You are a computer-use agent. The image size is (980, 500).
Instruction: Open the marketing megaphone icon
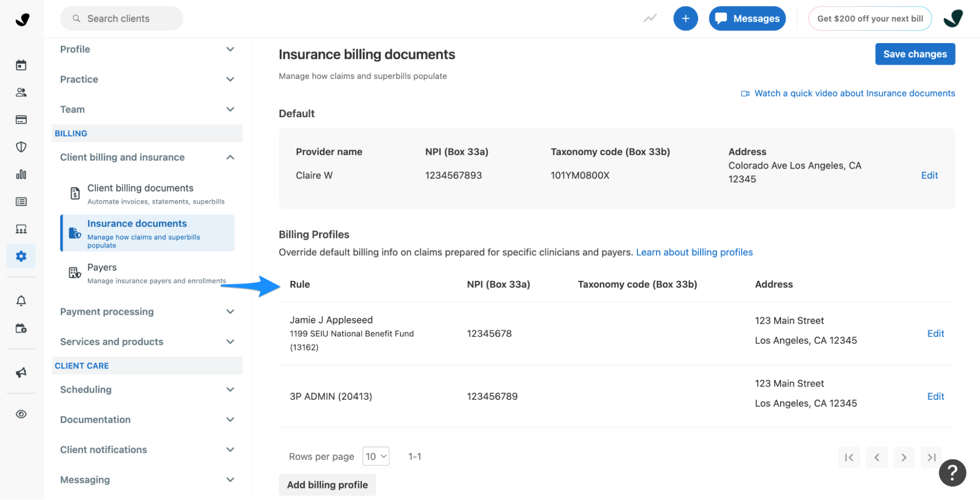(21, 373)
